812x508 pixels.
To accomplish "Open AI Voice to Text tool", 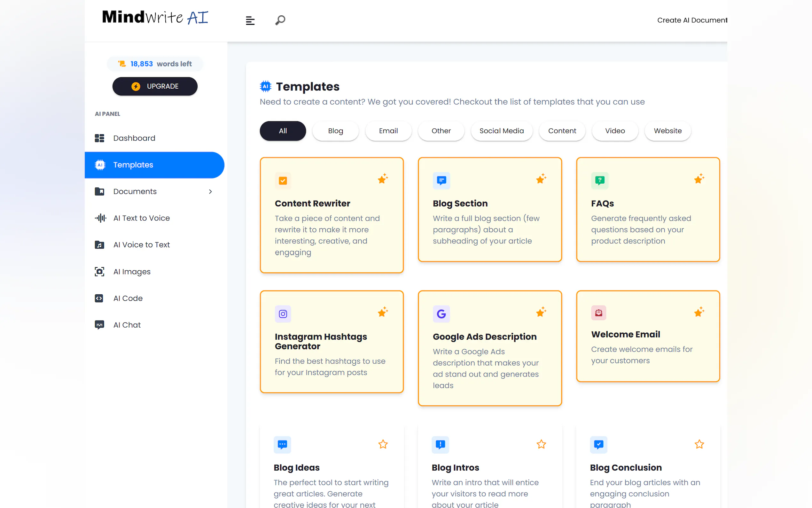I will click(x=142, y=245).
